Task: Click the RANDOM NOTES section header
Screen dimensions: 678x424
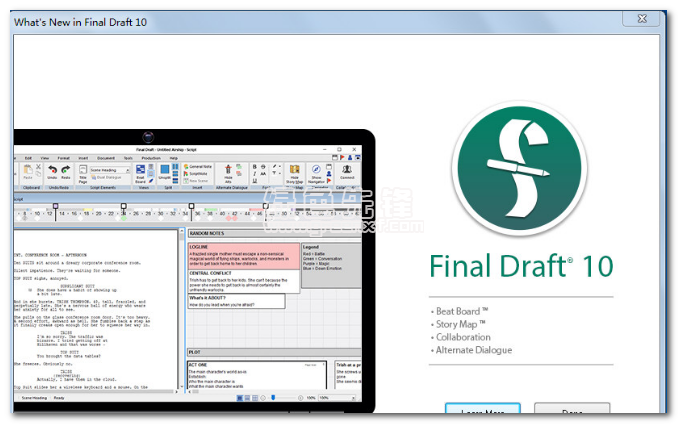Action: coord(275,233)
